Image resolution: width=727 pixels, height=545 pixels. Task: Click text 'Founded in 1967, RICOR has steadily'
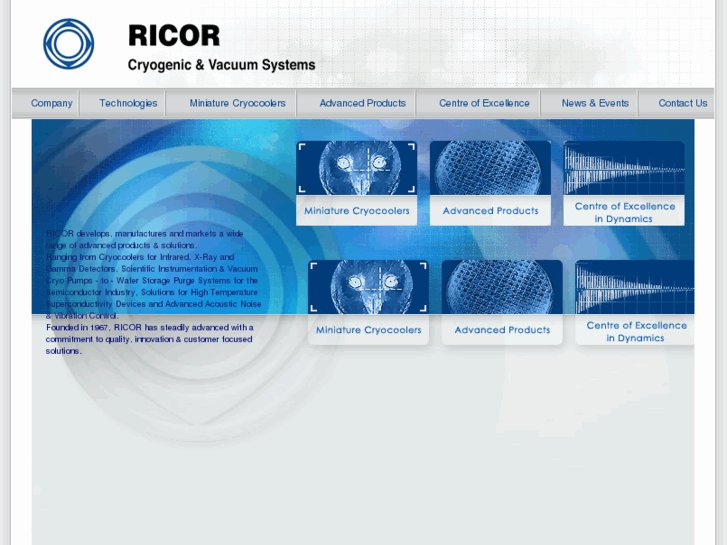(117, 327)
